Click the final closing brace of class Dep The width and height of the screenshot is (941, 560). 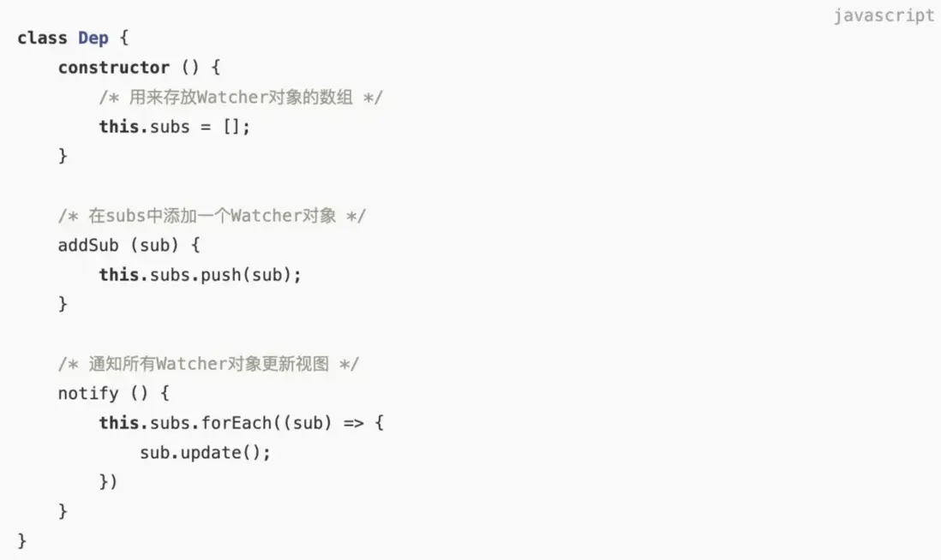pos(22,541)
